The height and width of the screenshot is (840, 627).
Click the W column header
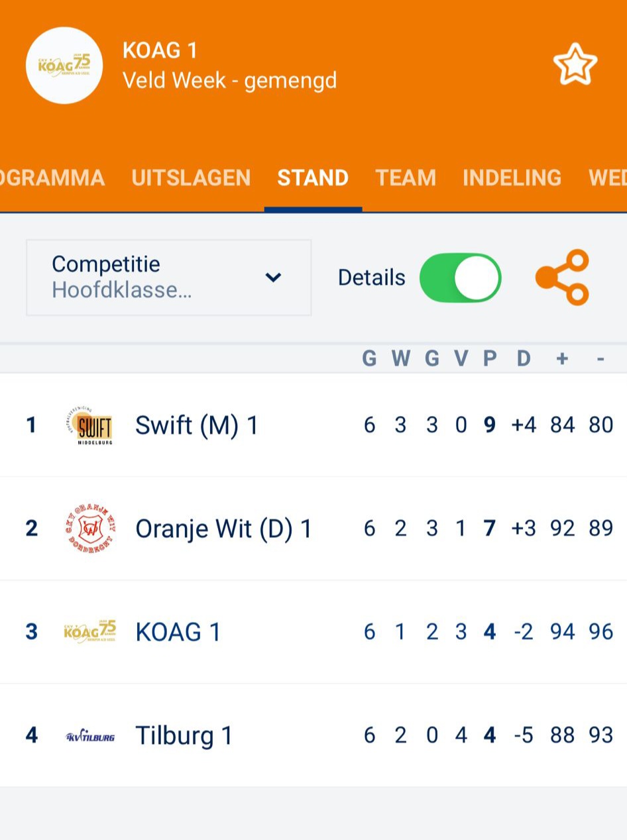coord(400,358)
